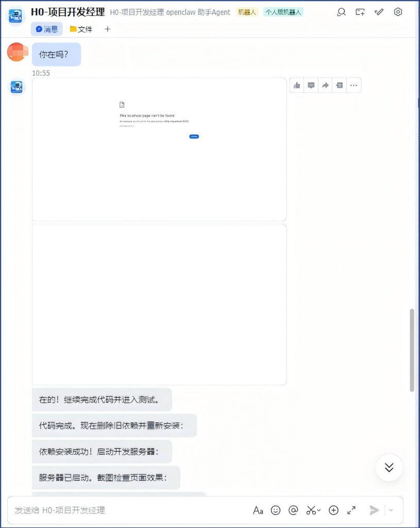
Task: Open chat settings gear
Action: (x=398, y=12)
